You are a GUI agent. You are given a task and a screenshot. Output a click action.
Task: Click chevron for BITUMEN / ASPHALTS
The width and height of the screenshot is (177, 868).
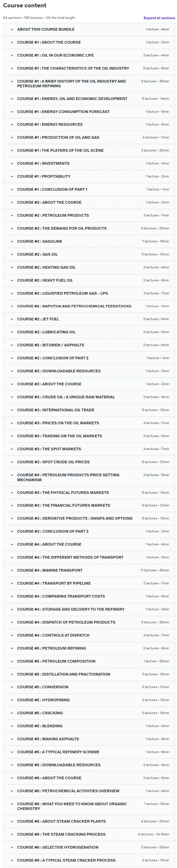[x=12, y=345]
